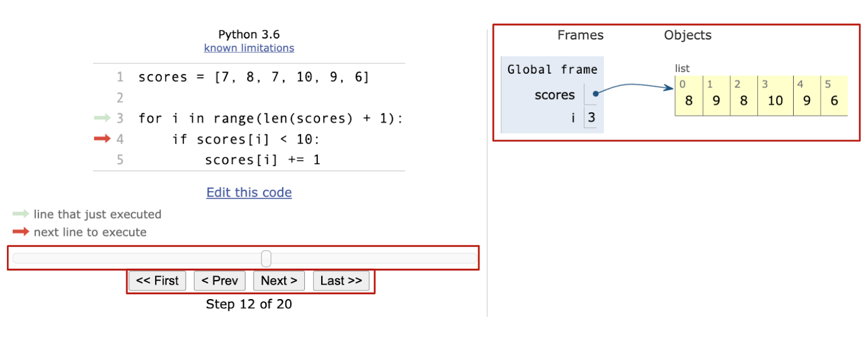Click the '<< First' step button
Image resolution: width=868 pixels, height=337 pixels.
[157, 281]
